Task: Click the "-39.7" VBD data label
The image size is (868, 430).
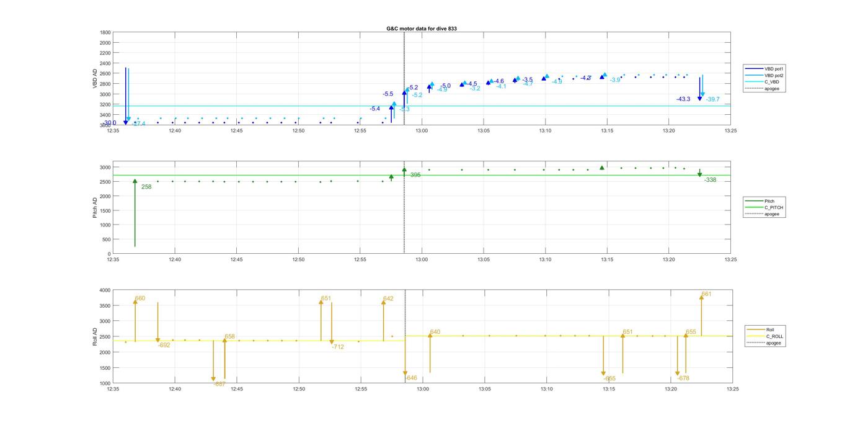Action: click(712, 99)
